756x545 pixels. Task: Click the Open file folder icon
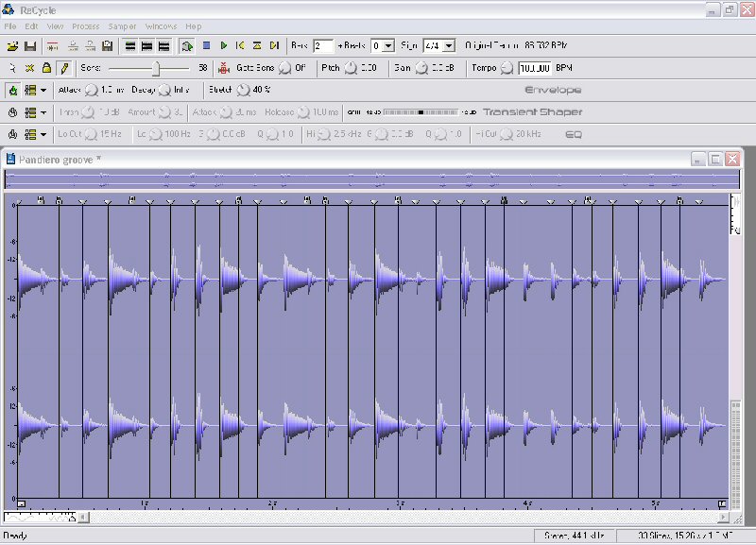12,45
